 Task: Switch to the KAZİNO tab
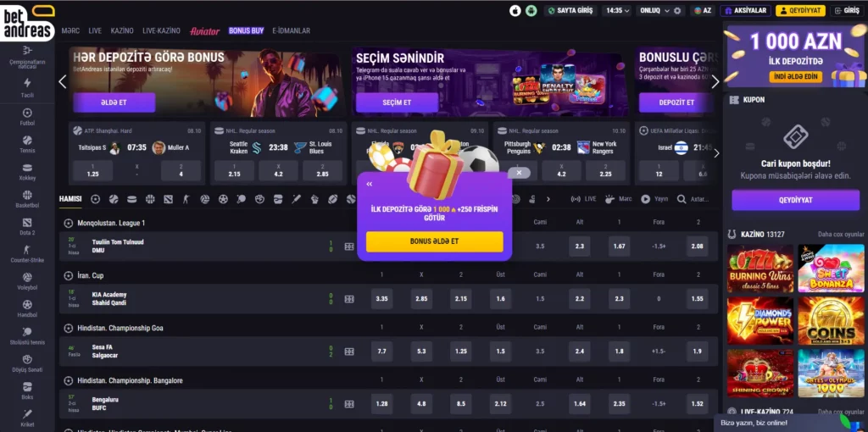pyautogui.click(x=122, y=31)
